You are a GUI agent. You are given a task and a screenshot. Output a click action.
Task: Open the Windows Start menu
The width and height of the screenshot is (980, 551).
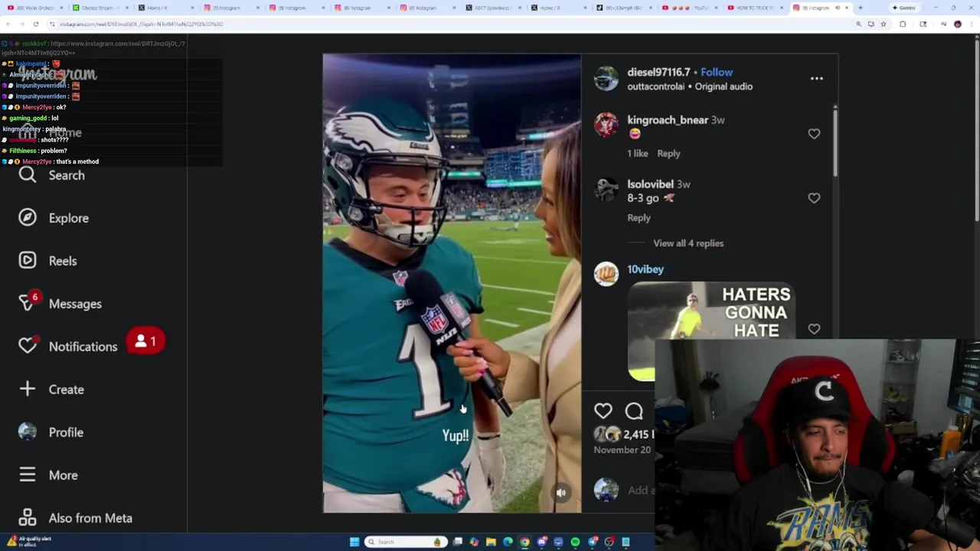354,542
